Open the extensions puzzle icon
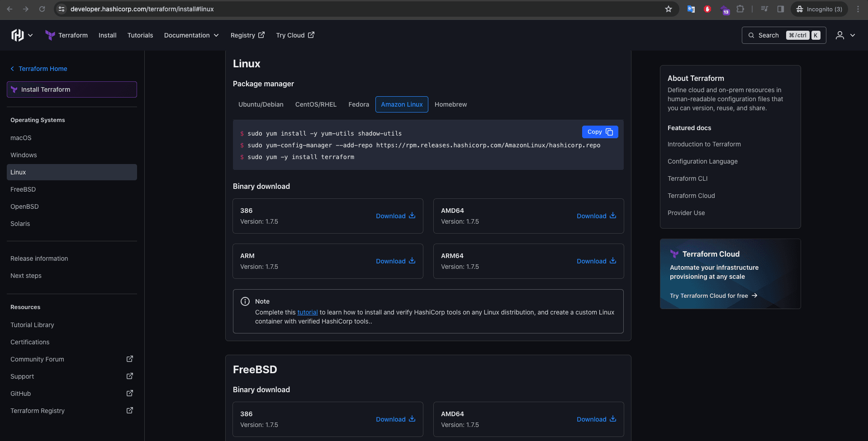 (740, 9)
